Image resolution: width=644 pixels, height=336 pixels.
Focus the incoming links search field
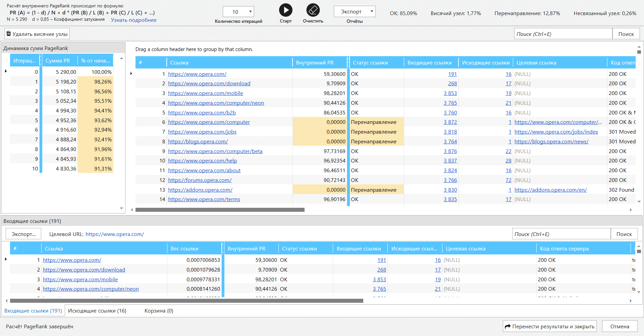(x=561, y=234)
